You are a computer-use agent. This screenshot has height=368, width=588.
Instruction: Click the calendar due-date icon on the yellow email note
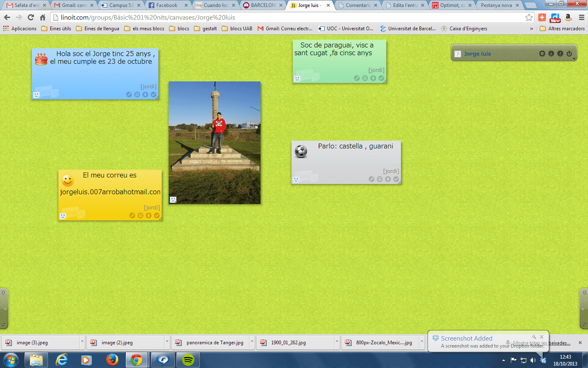point(140,215)
